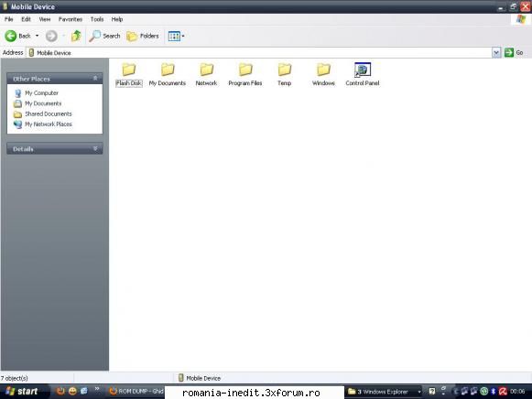Click the taskbar clock 00:06
The width and height of the screenshot is (532, 399).
tap(517, 392)
